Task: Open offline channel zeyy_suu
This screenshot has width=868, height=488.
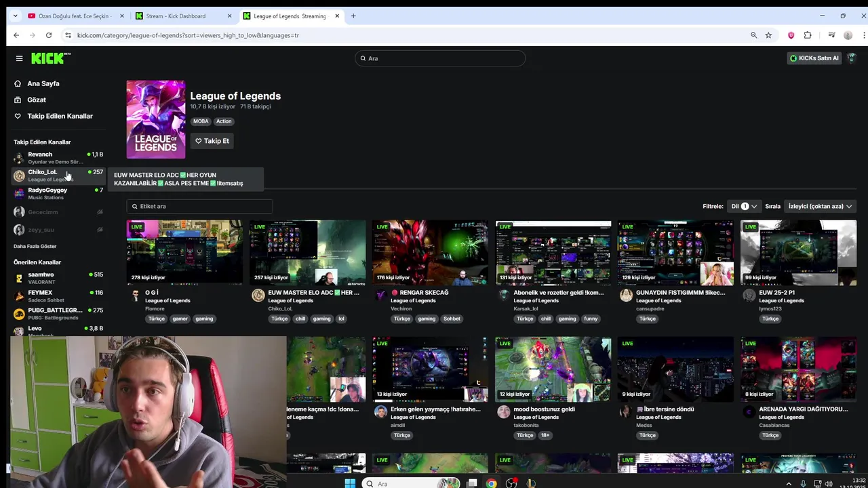Action: click(58, 230)
